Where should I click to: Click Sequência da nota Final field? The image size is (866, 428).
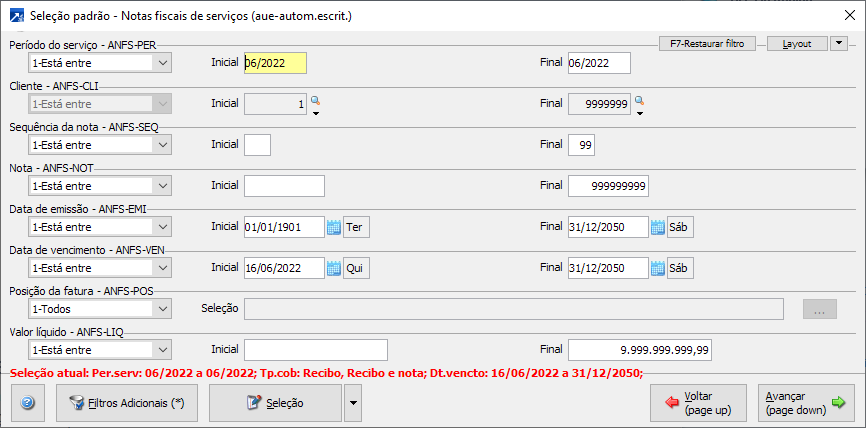(x=582, y=145)
